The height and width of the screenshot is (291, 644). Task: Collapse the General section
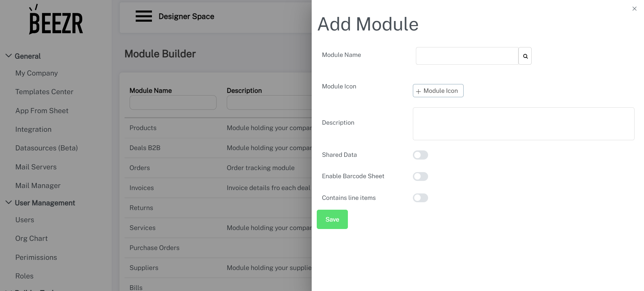9,56
